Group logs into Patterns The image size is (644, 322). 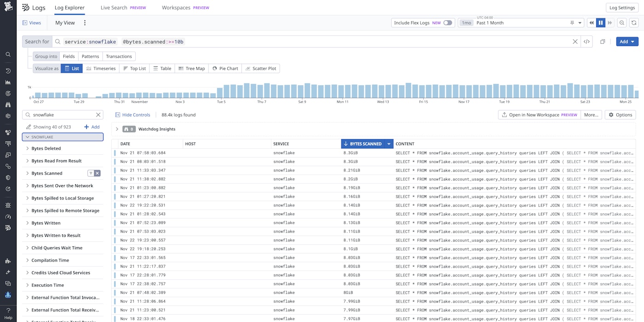90,56
